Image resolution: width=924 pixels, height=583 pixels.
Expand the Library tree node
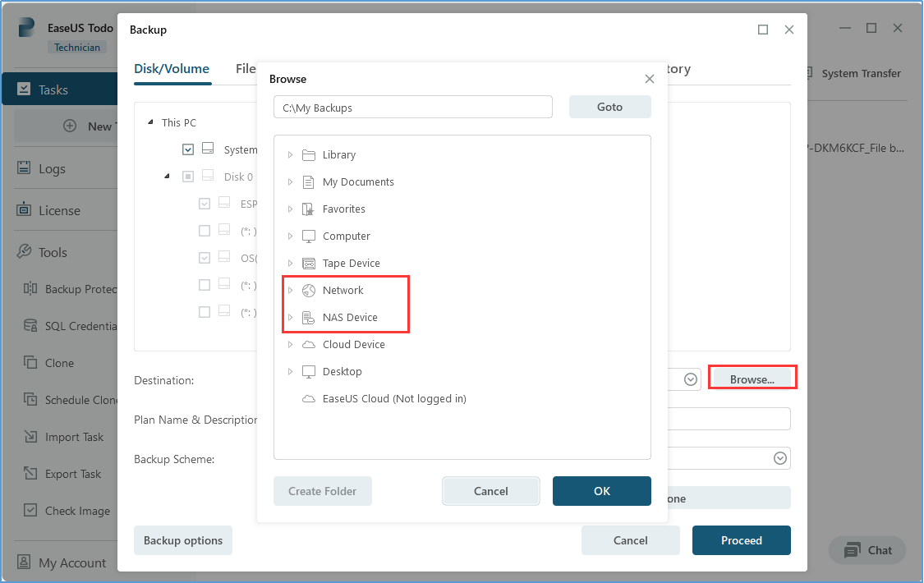(290, 155)
